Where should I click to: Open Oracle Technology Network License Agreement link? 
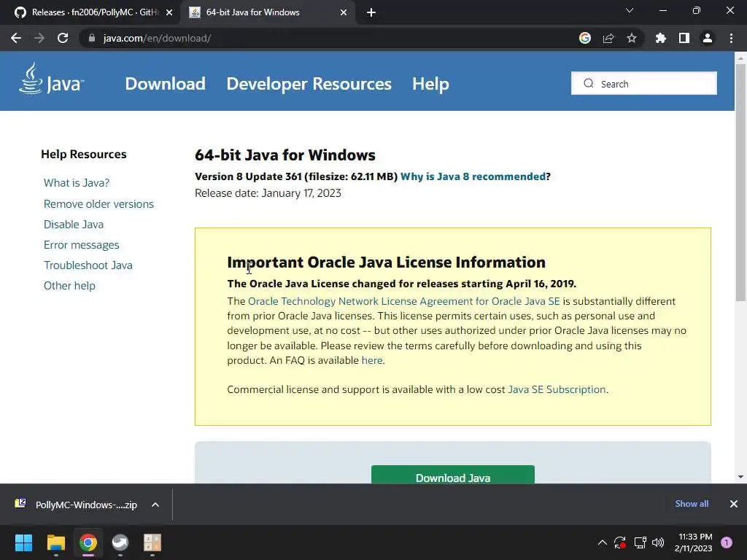[x=404, y=301]
